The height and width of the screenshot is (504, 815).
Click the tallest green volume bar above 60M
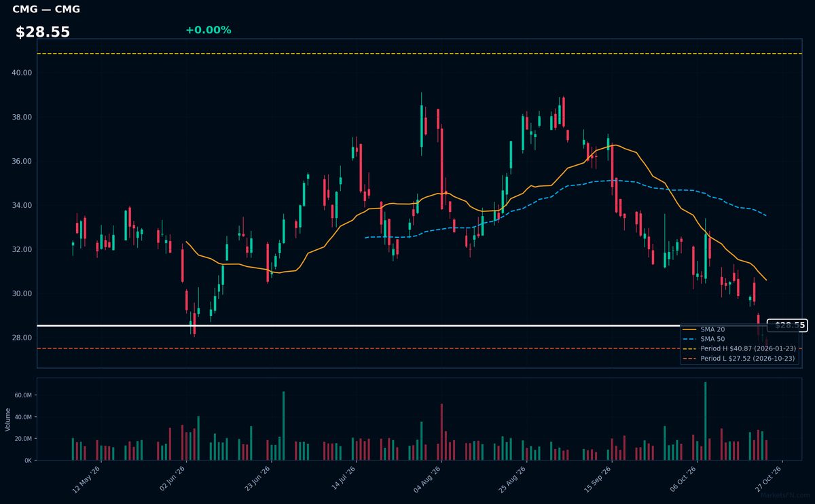click(x=706, y=421)
